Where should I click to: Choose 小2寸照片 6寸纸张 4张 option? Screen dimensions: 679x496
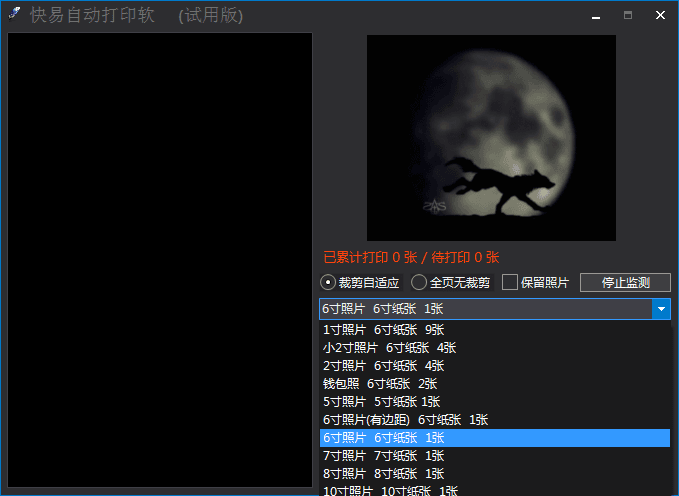[x=389, y=348]
